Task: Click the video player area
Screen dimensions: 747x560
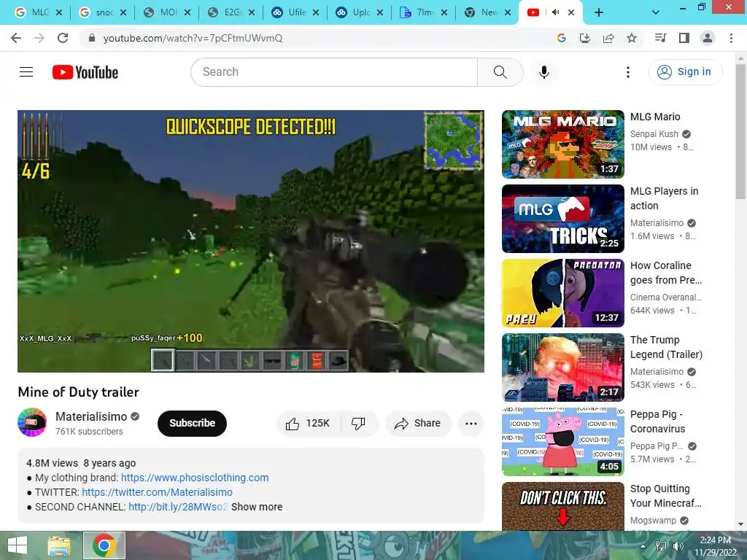Action: (x=251, y=241)
